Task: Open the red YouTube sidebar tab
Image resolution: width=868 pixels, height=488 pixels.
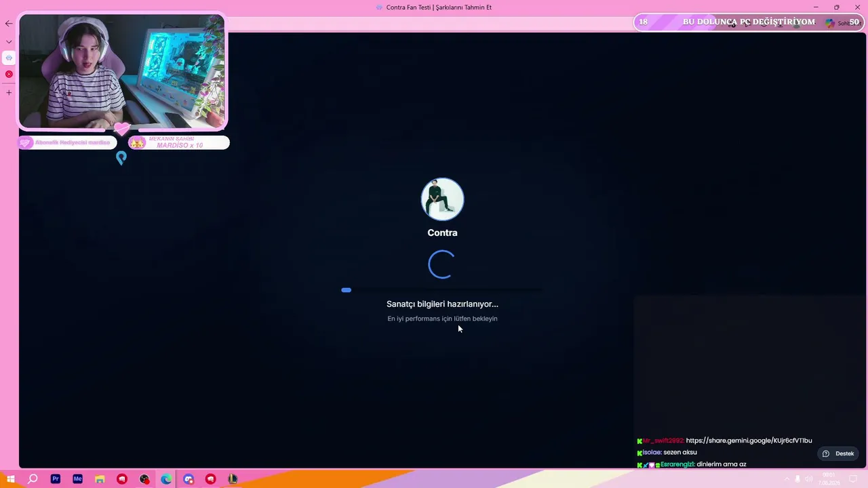Action: [9, 74]
